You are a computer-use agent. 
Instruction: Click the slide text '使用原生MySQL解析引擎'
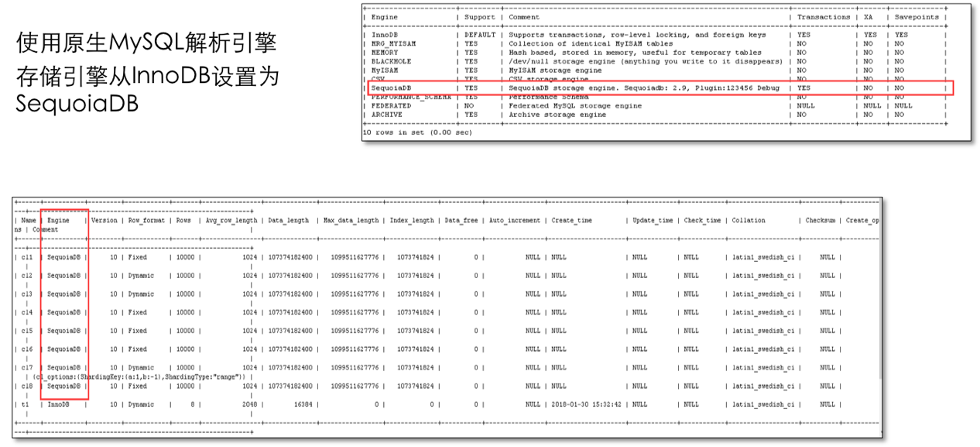coord(146,44)
